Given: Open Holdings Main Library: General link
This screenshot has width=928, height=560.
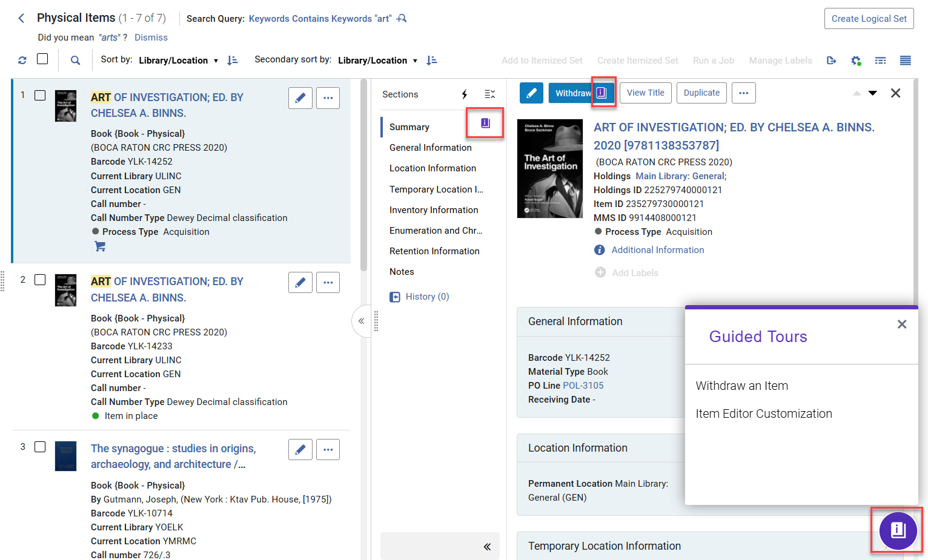Looking at the screenshot, I should point(681,176).
